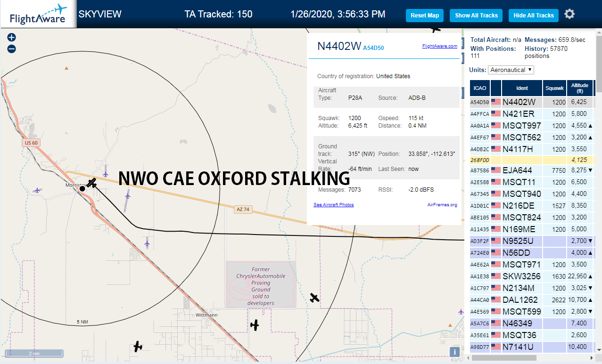Select the N4402W aircraft icon near Morristown

(x=92, y=183)
